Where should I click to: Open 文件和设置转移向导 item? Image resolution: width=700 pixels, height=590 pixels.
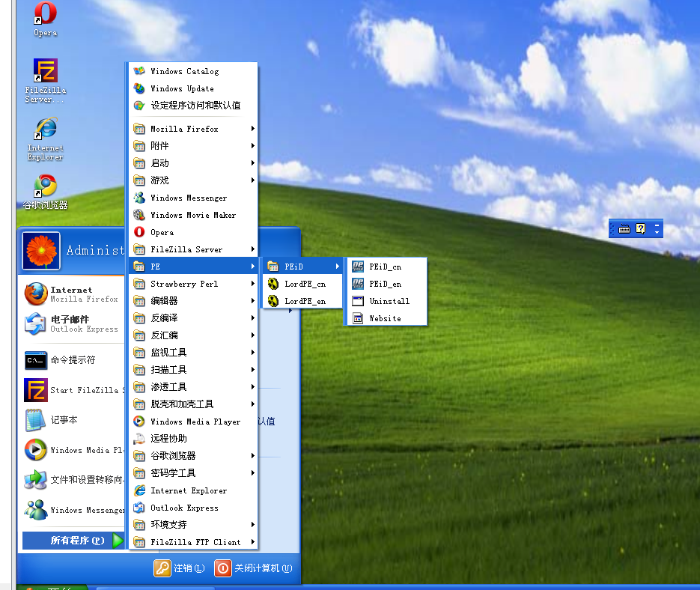(74, 480)
